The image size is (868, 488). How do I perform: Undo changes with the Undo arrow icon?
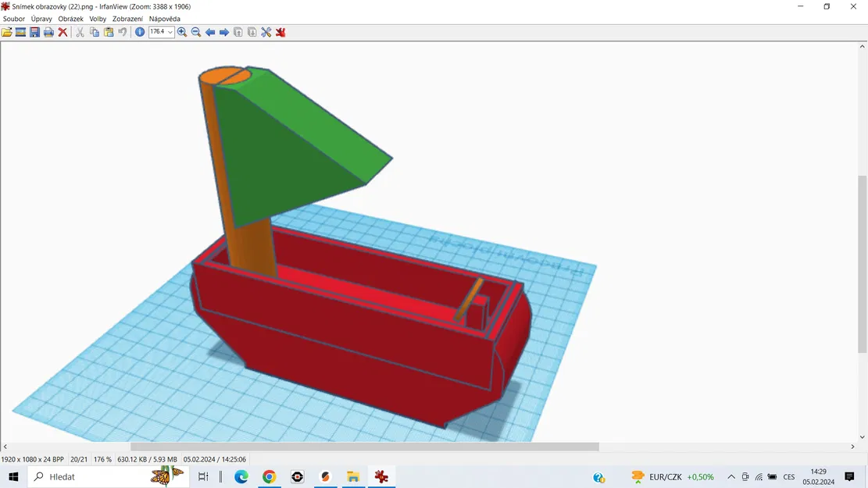click(123, 32)
